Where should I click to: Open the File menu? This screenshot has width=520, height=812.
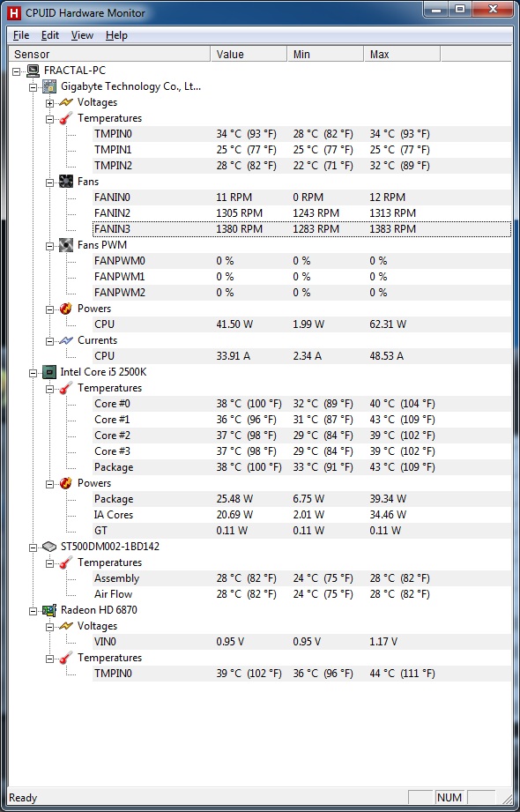[21, 35]
